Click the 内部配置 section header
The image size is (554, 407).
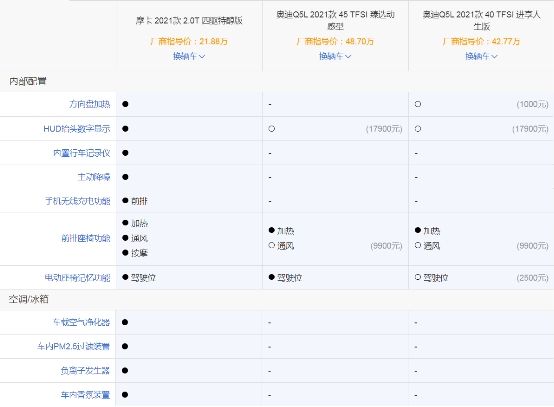point(28,81)
